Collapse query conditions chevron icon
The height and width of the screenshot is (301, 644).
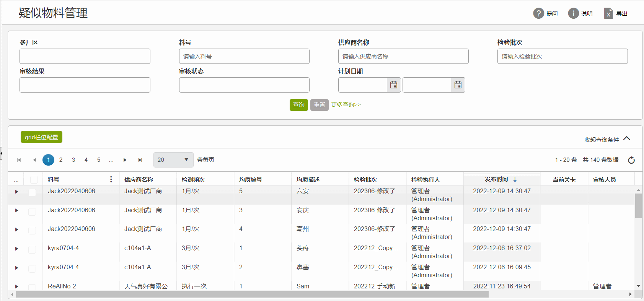pos(627,138)
